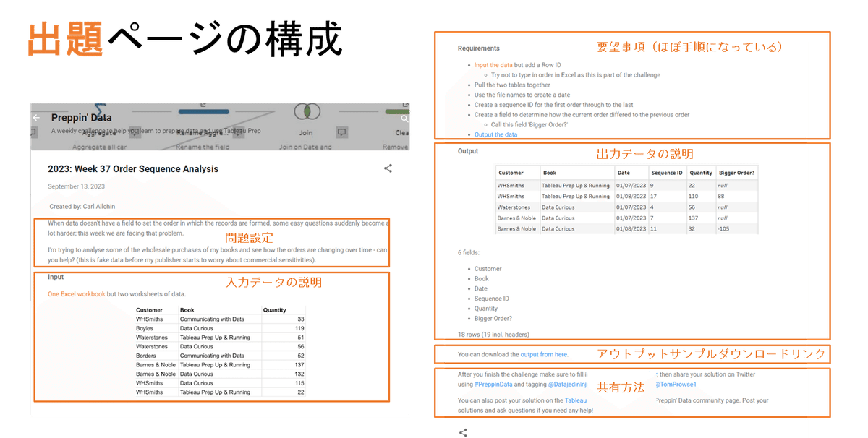
Task: Open the 'Input the data' link
Action: pos(493,65)
